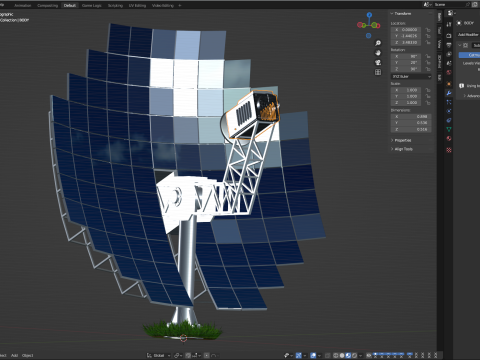
Task: Open the Output properties tab icon
Action: click(x=449, y=45)
